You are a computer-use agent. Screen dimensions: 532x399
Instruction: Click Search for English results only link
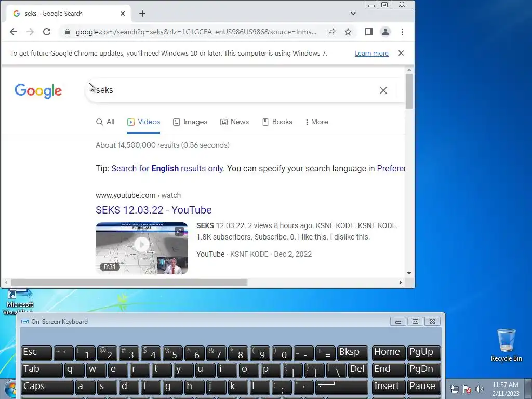point(167,169)
